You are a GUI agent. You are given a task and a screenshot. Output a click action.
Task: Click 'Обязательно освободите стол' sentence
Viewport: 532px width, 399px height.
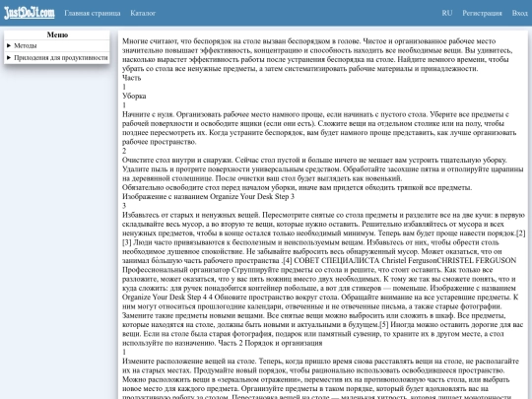297,187
